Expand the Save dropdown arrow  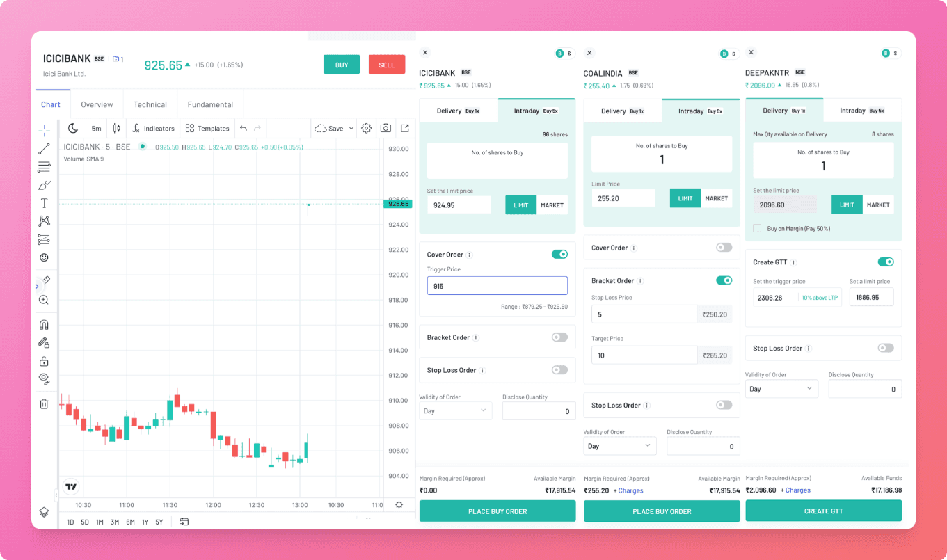tap(351, 129)
